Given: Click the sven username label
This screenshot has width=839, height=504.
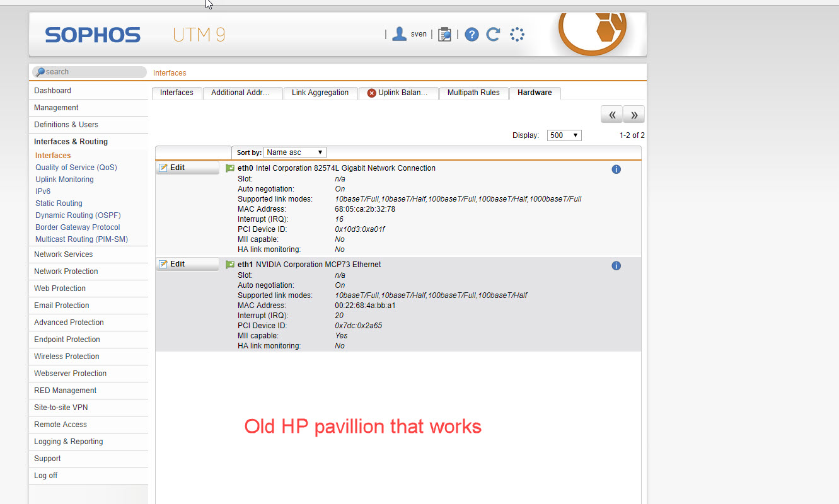Looking at the screenshot, I should [419, 34].
